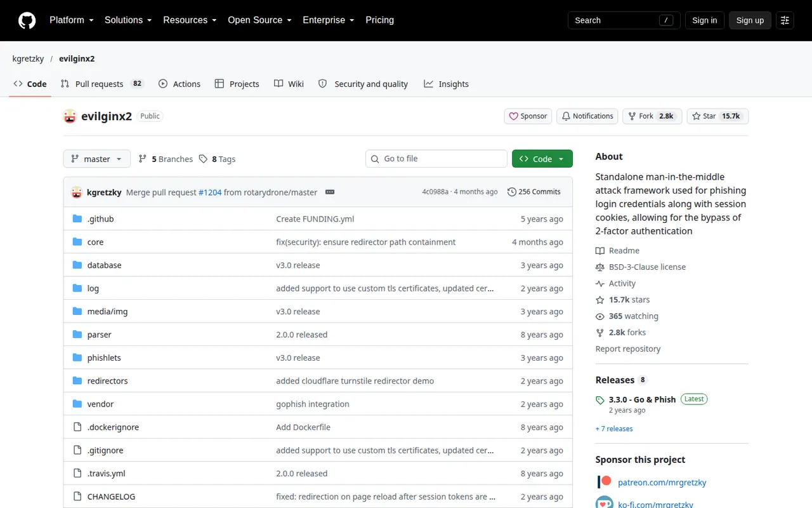Open 3.3.0 - Go & Phish release
This screenshot has height=508, width=812.
[x=642, y=399]
